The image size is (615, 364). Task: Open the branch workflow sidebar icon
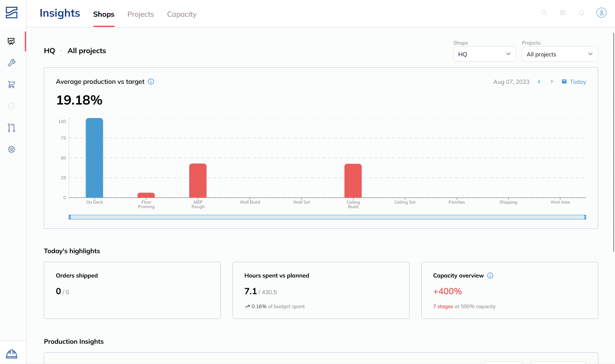(12, 128)
